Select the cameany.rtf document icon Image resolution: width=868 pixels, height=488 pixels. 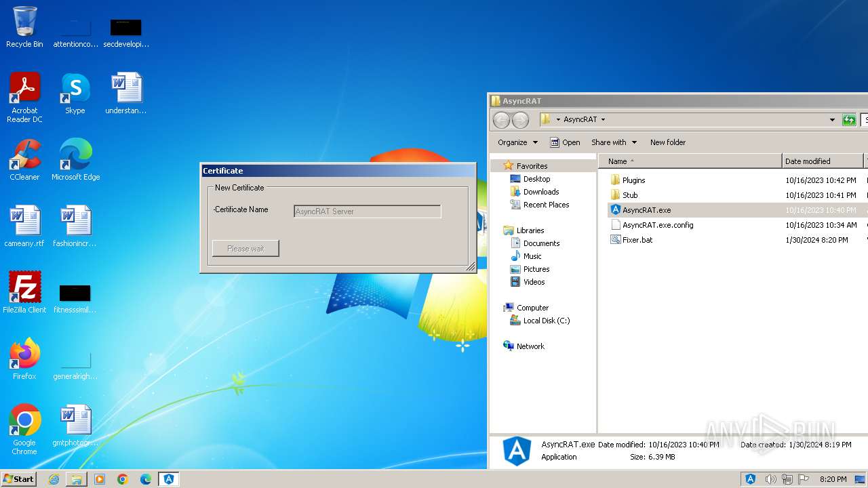point(24,226)
